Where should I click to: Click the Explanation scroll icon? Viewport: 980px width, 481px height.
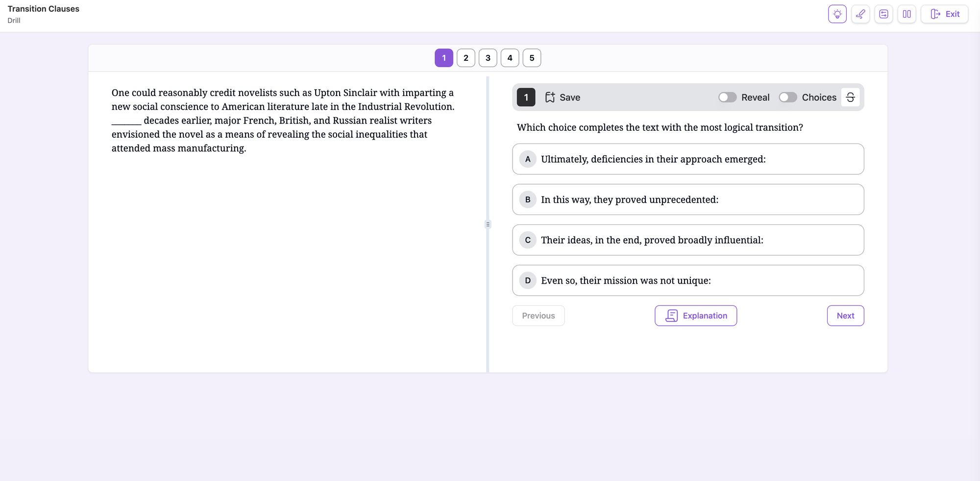672,316
